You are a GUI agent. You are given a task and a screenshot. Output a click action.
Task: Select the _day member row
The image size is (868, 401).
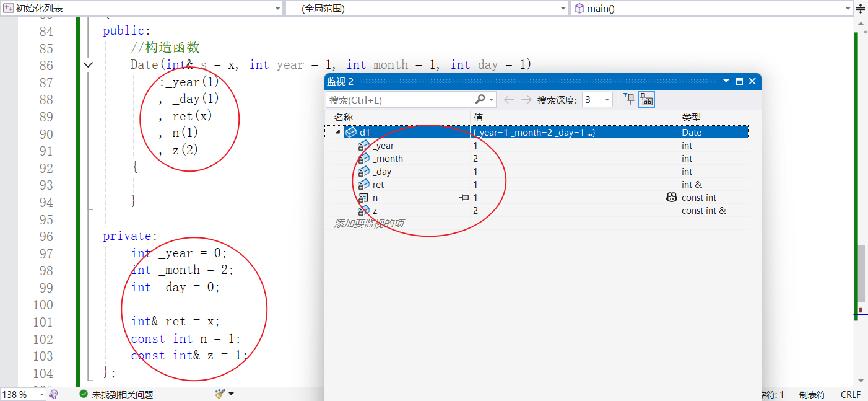coord(536,172)
